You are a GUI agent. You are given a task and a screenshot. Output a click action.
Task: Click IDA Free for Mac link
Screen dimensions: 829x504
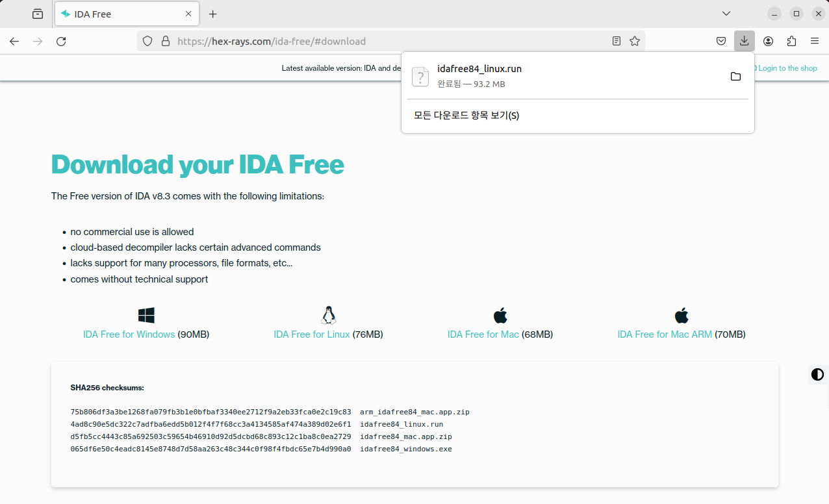[483, 334]
